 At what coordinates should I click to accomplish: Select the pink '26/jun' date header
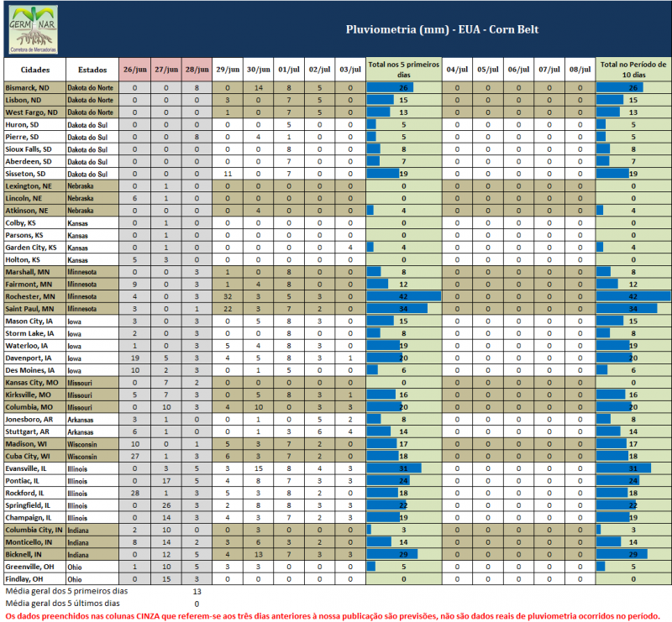coord(135,70)
